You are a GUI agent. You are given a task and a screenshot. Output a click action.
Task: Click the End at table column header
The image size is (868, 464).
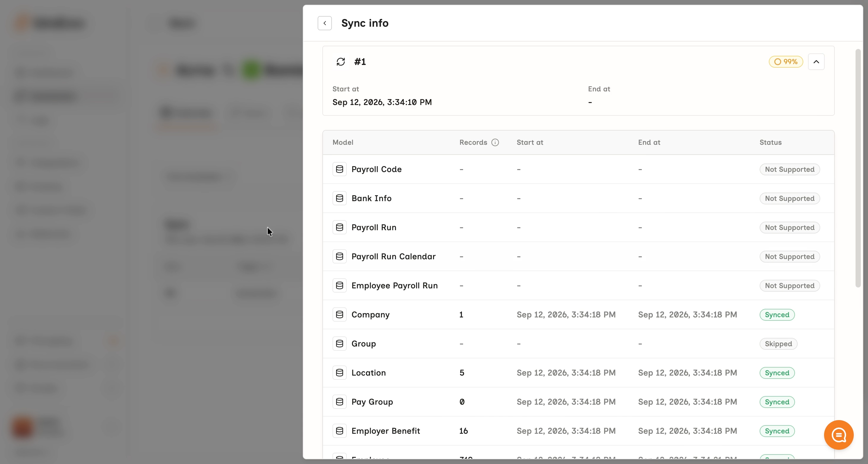[649, 142]
